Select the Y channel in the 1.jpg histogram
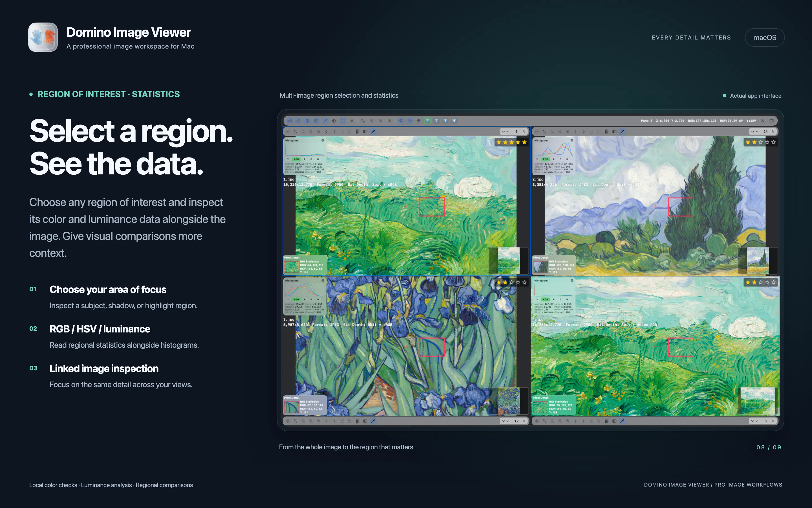812x508 pixels. click(x=288, y=159)
